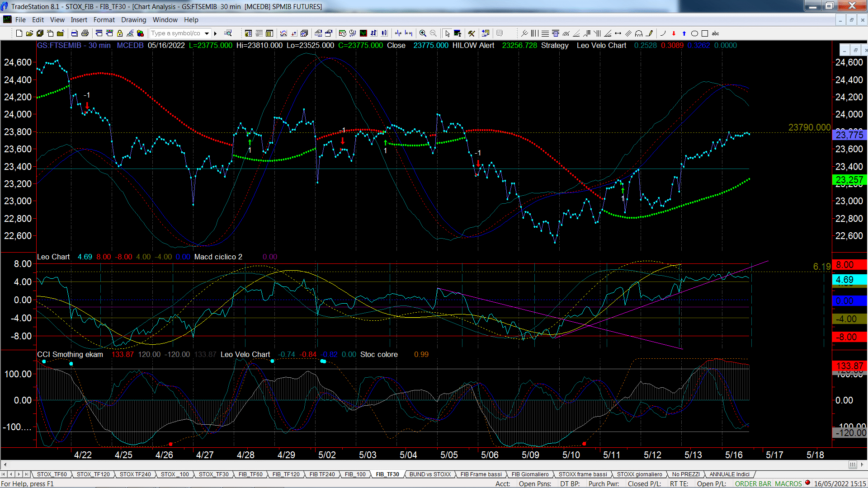The height and width of the screenshot is (488, 868).
Task: Open the View menu
Action: (x=57, y=20)
